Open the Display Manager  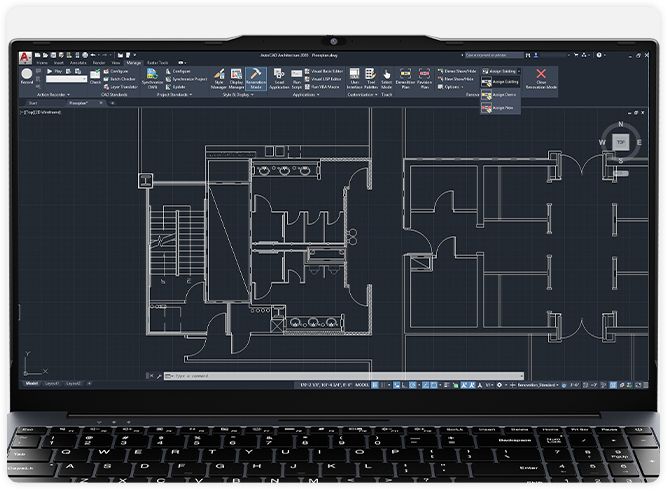click(236, 79)
